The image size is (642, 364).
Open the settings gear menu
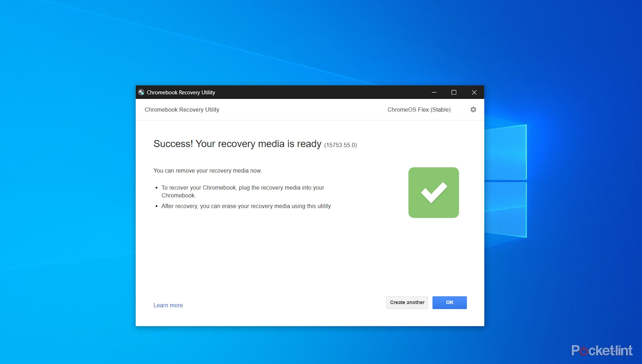click(x=473, y=110)
